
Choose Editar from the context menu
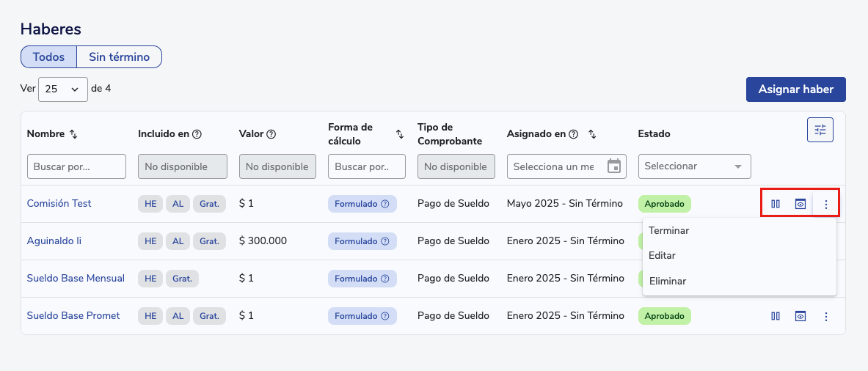(x=662, y=255)
